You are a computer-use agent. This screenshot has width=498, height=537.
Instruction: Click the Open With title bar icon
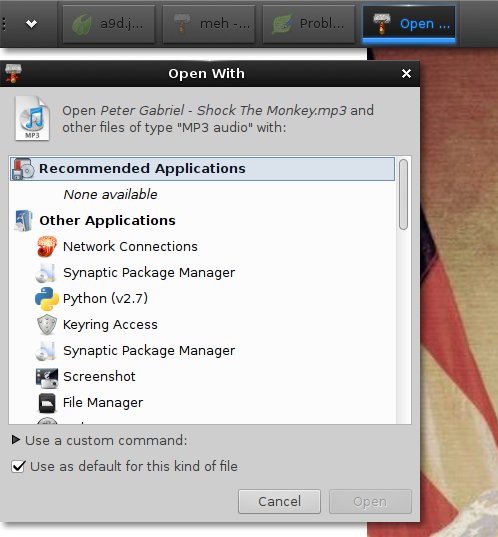coord(13,73)
